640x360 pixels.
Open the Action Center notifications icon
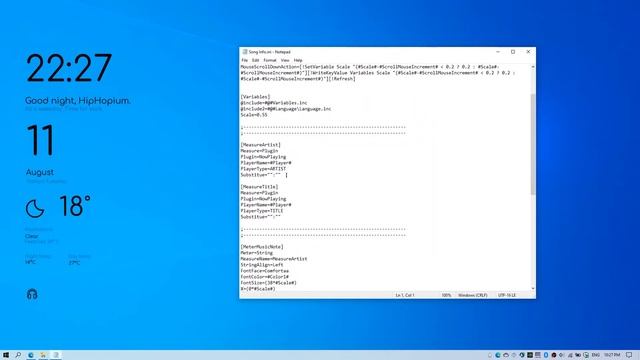coord(629,355)
